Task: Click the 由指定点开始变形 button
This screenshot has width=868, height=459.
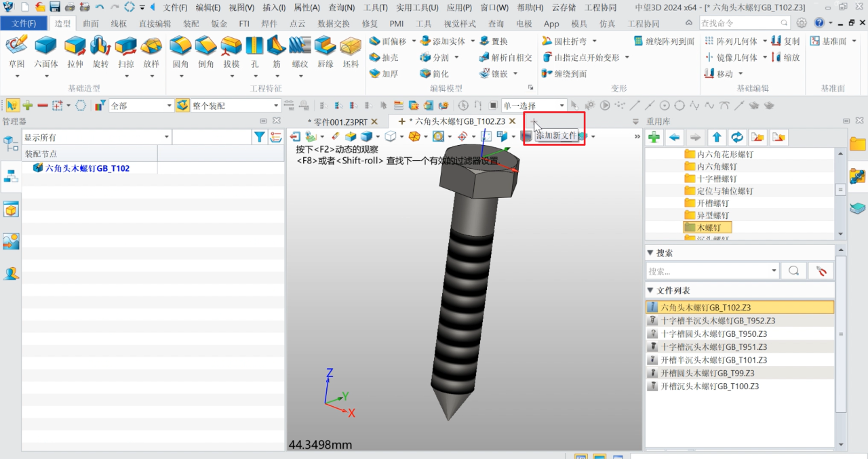Action: click(x=581, y=58)
